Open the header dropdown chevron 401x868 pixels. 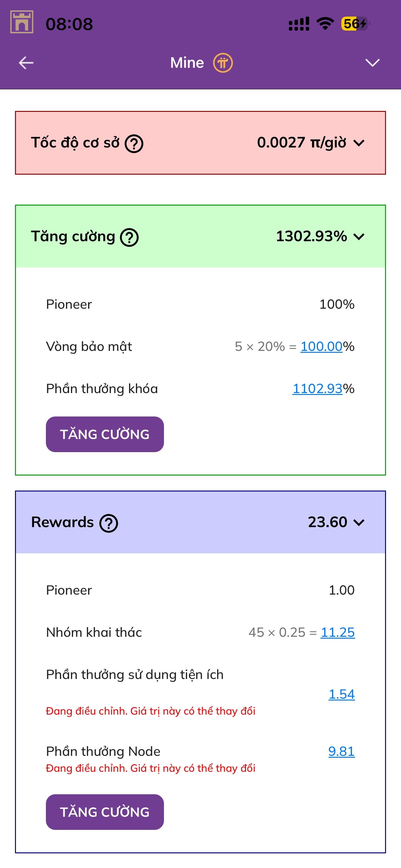(372, 63)
